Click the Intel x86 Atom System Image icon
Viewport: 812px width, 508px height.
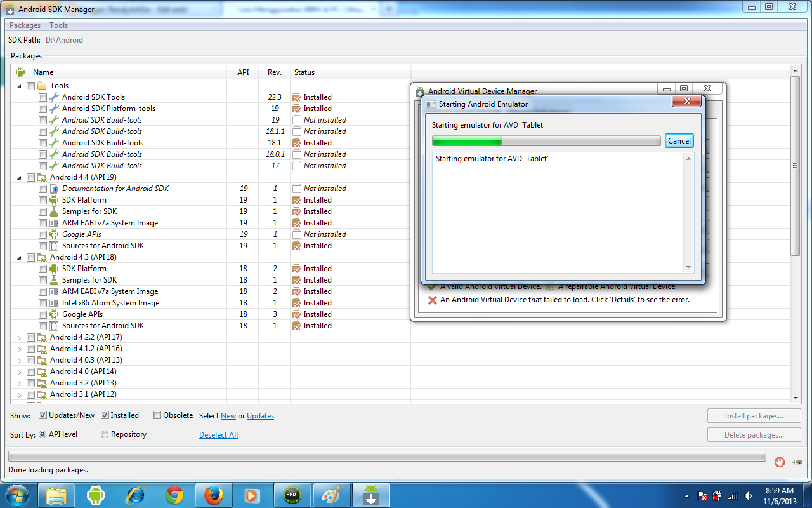click(54, 303)
